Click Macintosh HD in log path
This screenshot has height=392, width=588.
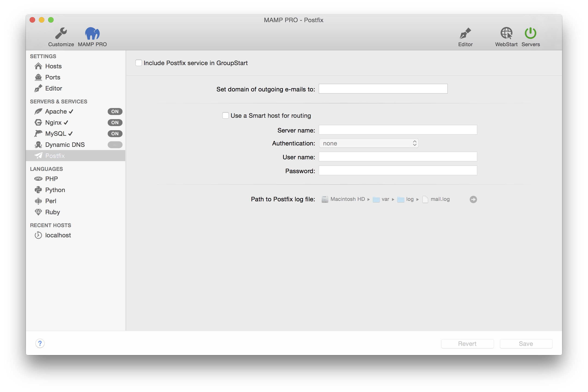pyautogui.click(x=343, y=199)
